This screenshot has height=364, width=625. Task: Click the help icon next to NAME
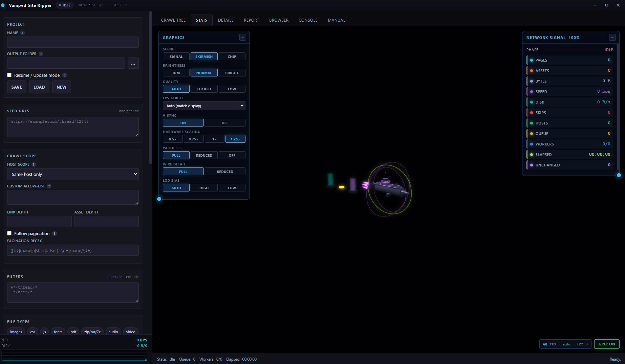tap(22, 33)
